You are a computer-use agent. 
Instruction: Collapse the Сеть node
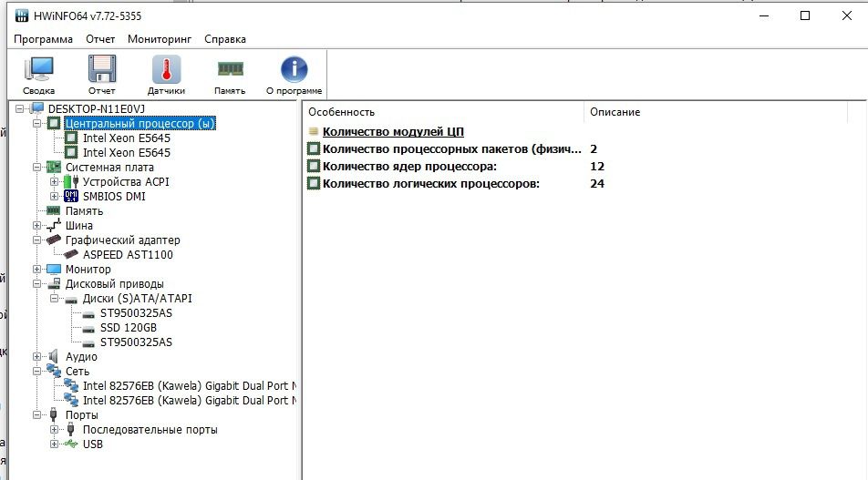36,371
